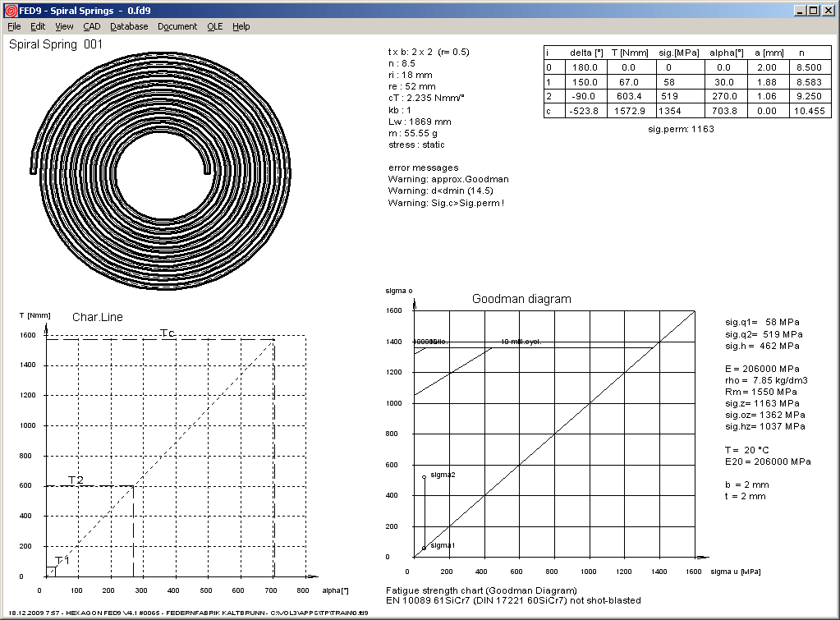The width and height of the screenshot is (840, 620).
Task: Click the sigma2 point in Goodman diagram
Action: [x=424, y=476]
